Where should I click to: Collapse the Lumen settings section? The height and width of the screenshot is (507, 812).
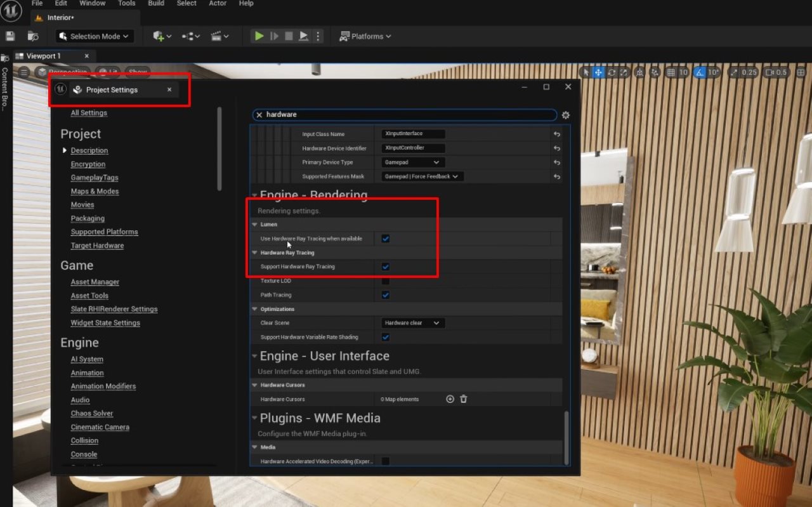coord(254,224)
